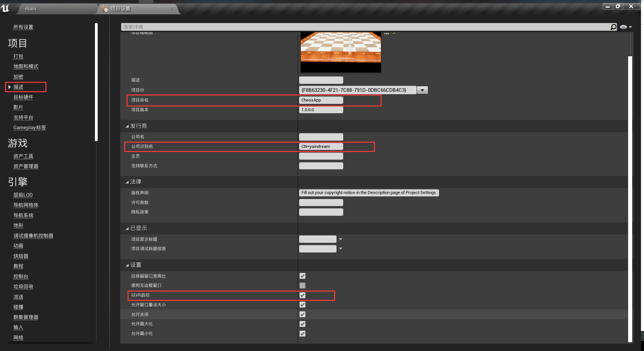Click the Unreal Engine logo icon
Viewport: 644px width, 351px height.
tap(5, 8)
